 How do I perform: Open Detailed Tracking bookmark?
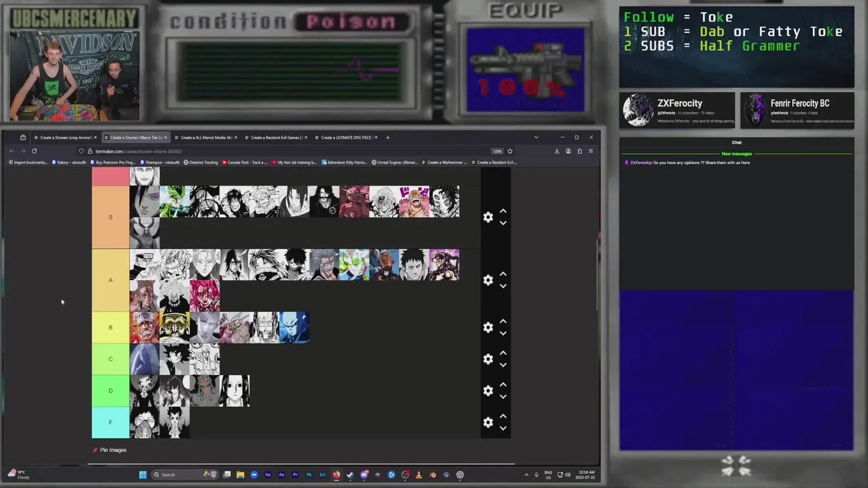coord(200,163)
